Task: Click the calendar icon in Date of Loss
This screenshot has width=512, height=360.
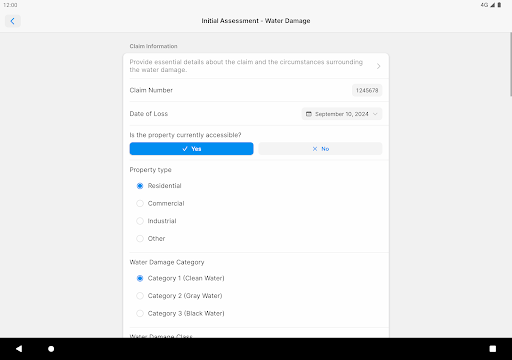Action: click(x=309, y=114)
